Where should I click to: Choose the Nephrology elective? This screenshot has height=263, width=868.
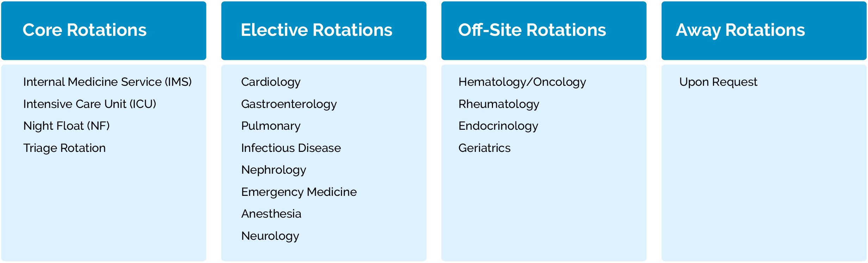pos(274,170)
